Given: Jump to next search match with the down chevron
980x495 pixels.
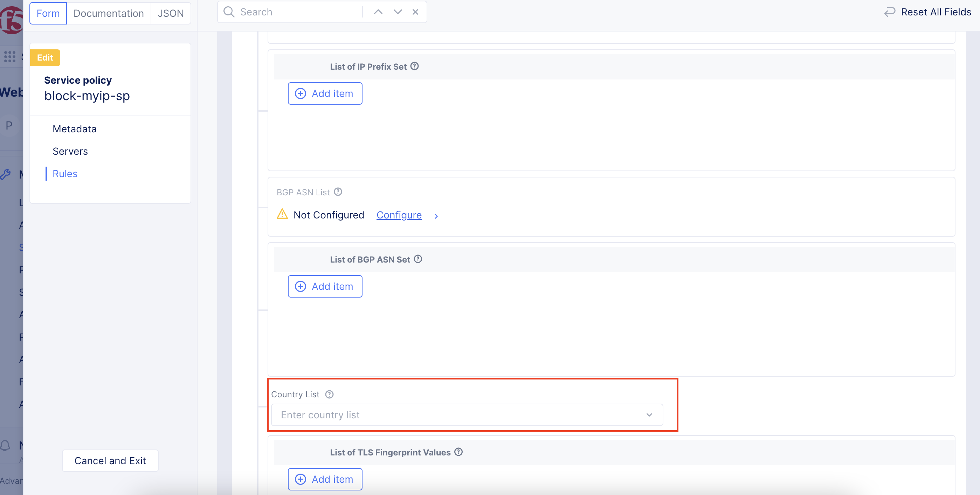Looking at the screenshot, I should point(398,12).
